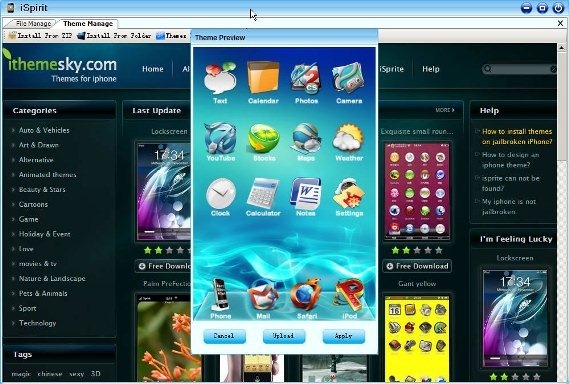Open the Giant yellow theme thumbnail
The height and width of the screenshot is (384, 569).
click(x=417, y=338)
